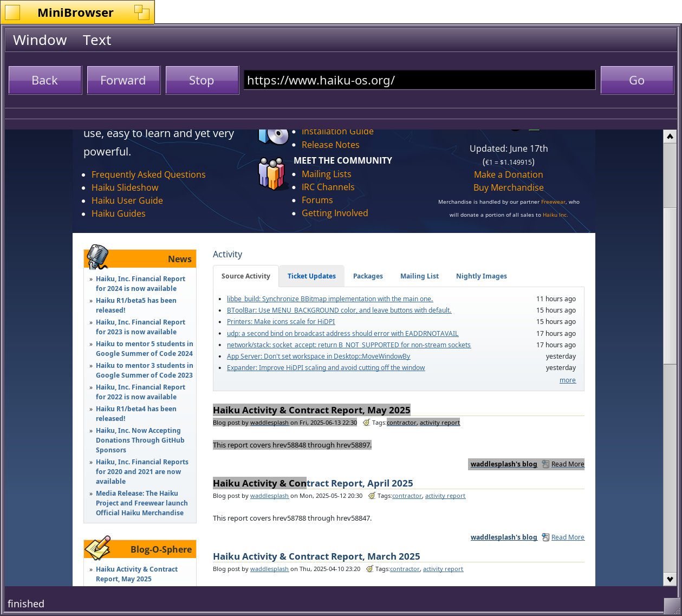Switch to the Packages tab

pyautogui.click(x=368, y=276)
